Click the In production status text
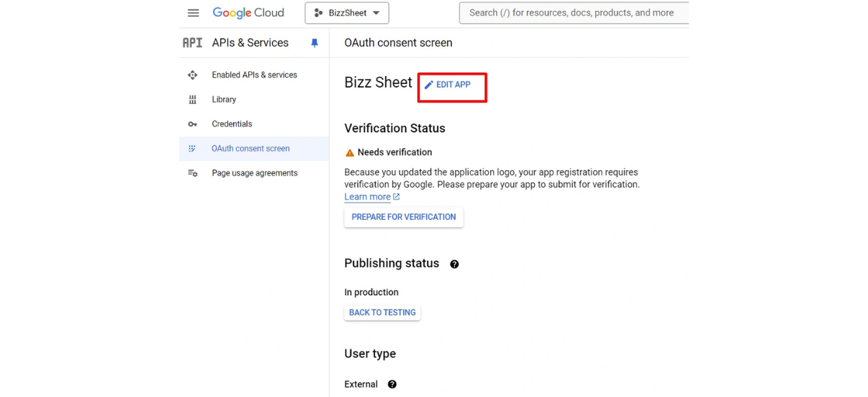The image size is (868, 397). tap(372, 292)
